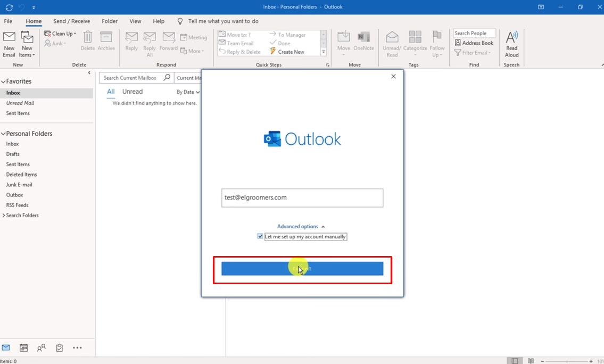604x364 pixels.
Task: Select the Create New quick step
Action: [x=287, y=52]
